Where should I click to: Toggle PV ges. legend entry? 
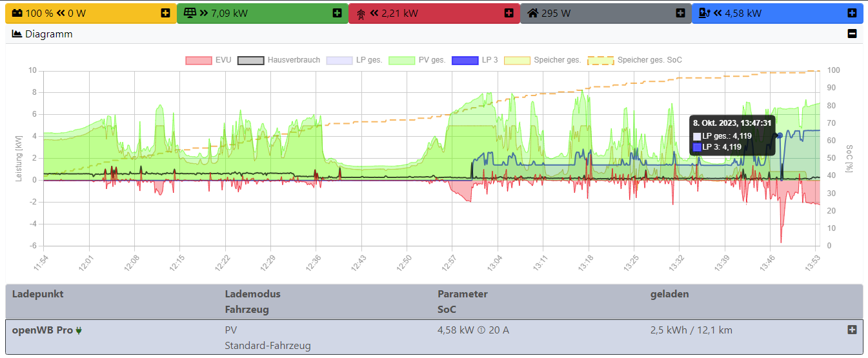click(418, 60)
